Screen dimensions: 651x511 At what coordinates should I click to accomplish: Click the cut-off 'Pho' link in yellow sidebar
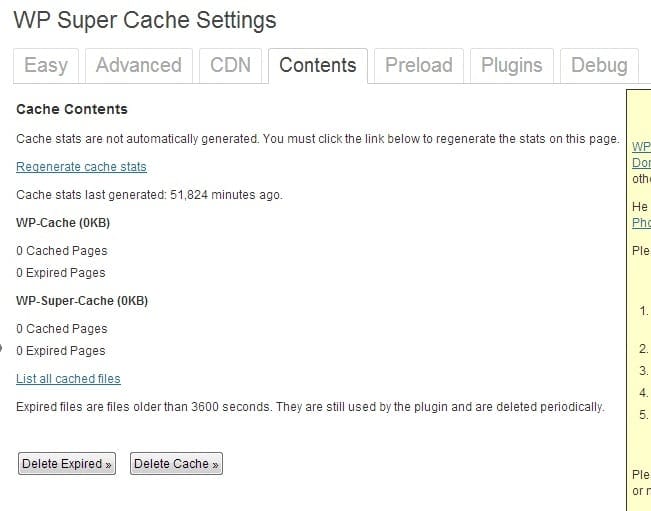pyautogui.click(x=641, y=223)
